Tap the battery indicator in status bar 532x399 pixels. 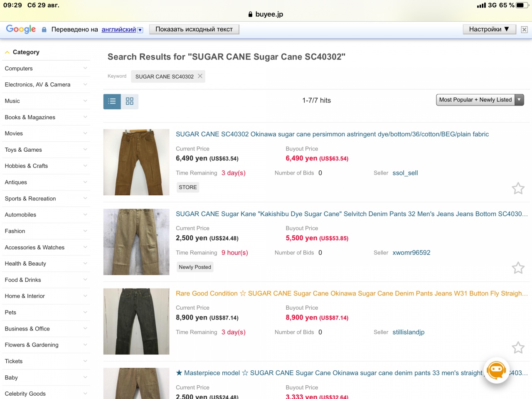point(522,5)
